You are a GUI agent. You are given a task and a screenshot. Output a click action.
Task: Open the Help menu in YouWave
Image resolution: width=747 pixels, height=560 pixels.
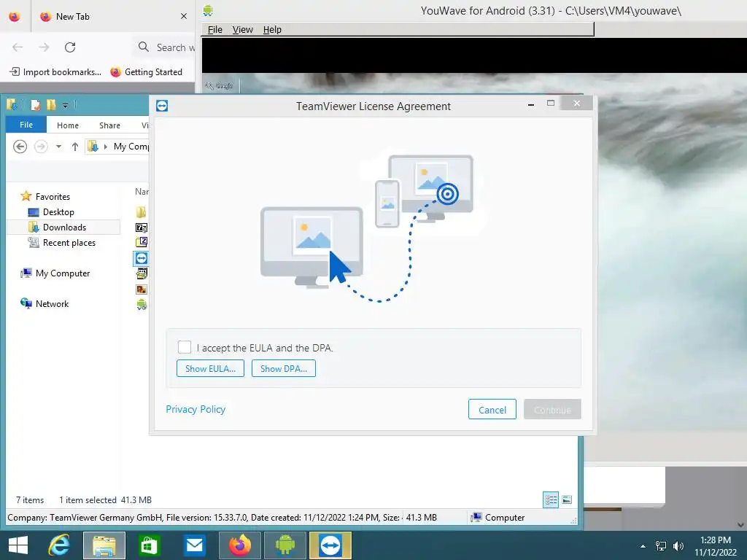(x=272, y=29)
